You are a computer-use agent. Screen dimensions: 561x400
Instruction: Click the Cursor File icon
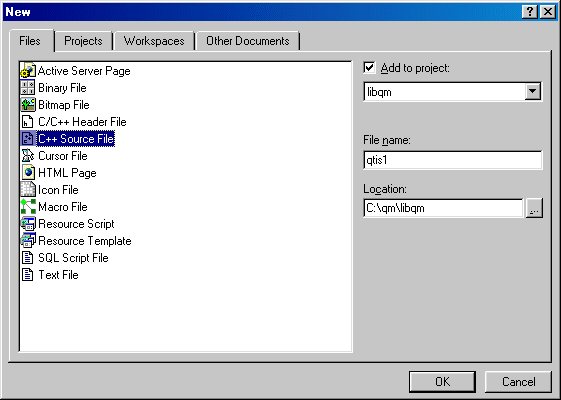tap(28, 156)
